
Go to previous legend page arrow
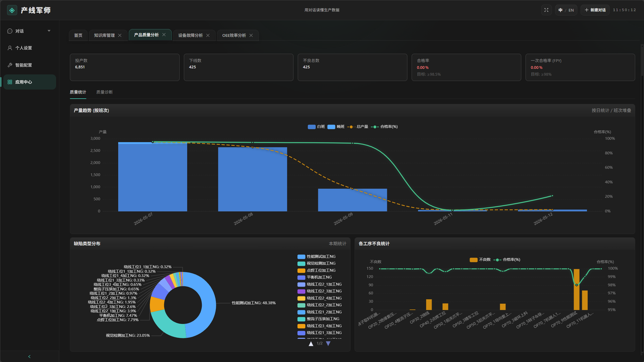pos(311,343)
